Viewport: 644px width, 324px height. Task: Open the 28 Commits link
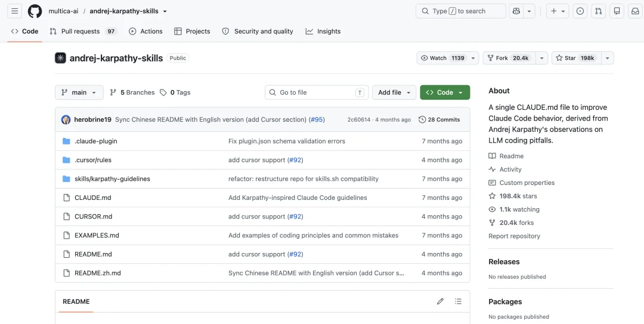439,120
